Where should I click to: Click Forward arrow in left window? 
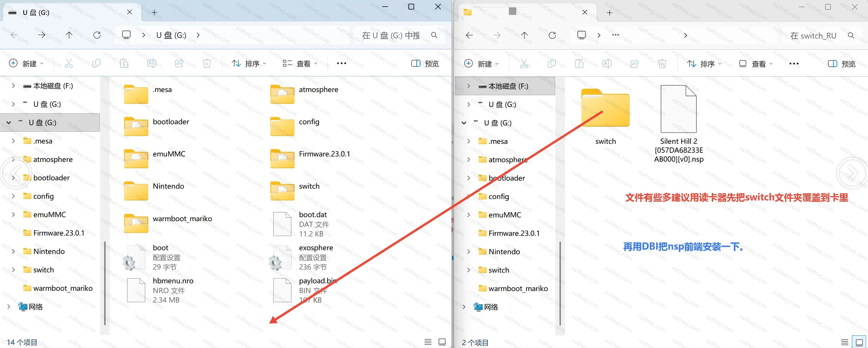[x=41, y=35]
